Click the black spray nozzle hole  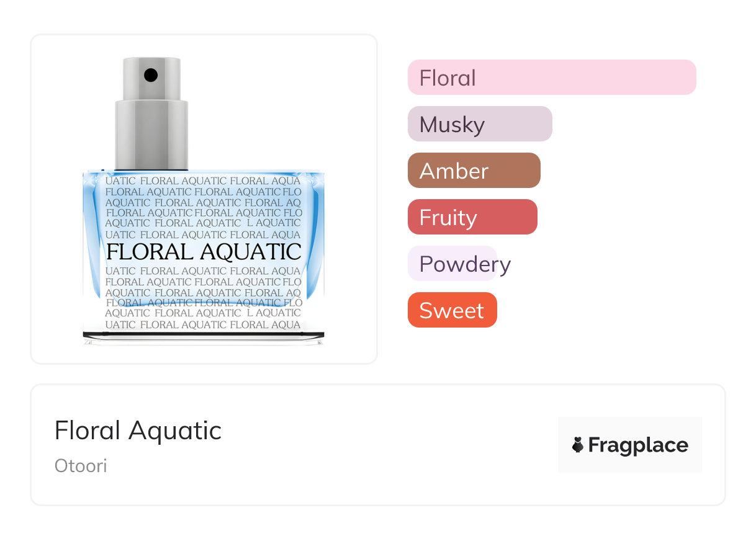[151, 76]
